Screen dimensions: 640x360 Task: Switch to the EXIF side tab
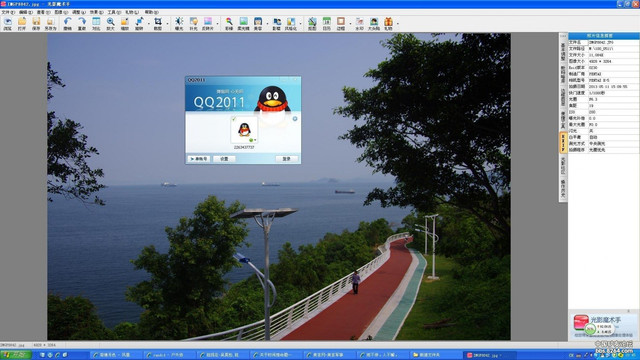563,142
